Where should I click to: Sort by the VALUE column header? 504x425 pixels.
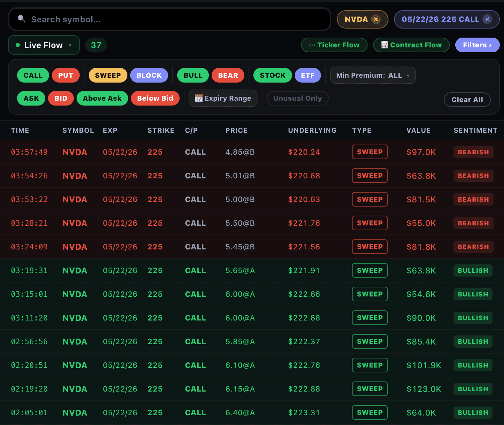[419, 130]
